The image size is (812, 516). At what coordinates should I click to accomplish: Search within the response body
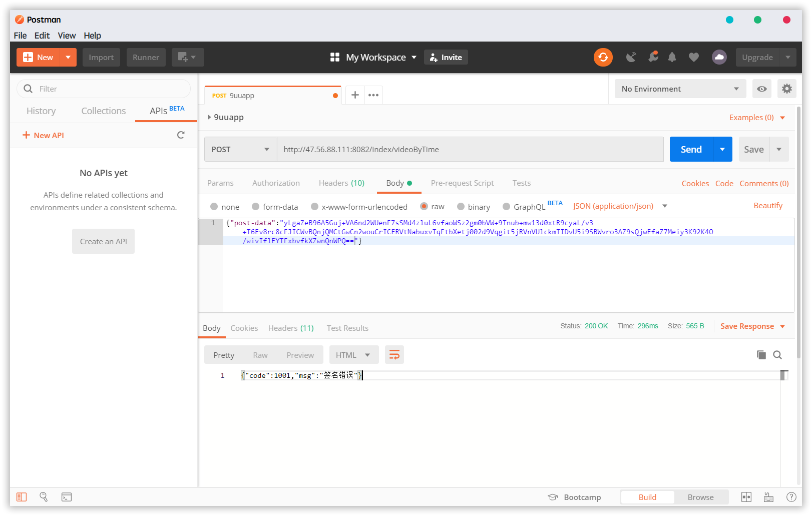click(777, 355)
